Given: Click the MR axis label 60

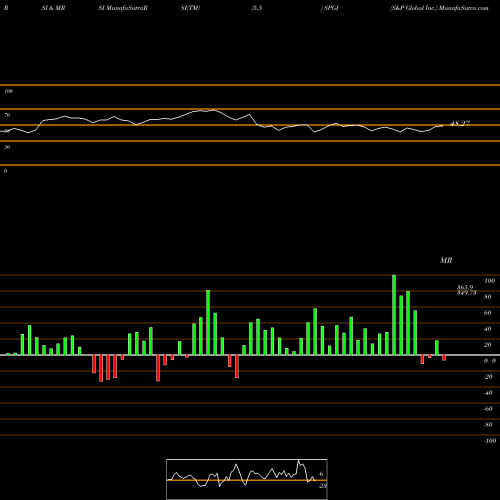Looking at the screenshot, I should point(488,313).
